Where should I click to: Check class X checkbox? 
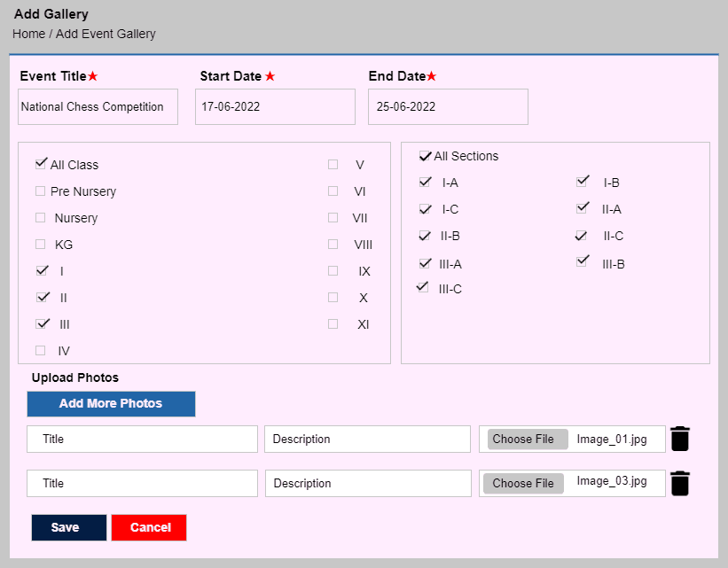[x=333, y=297]
